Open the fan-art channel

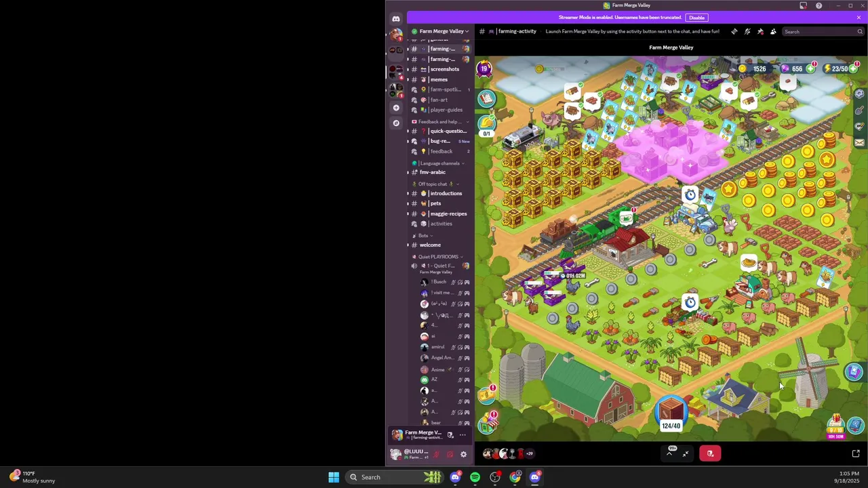439,100
